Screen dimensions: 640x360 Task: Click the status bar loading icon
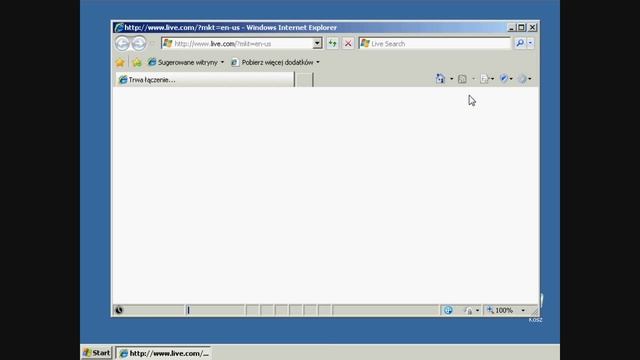coord(119,310)
